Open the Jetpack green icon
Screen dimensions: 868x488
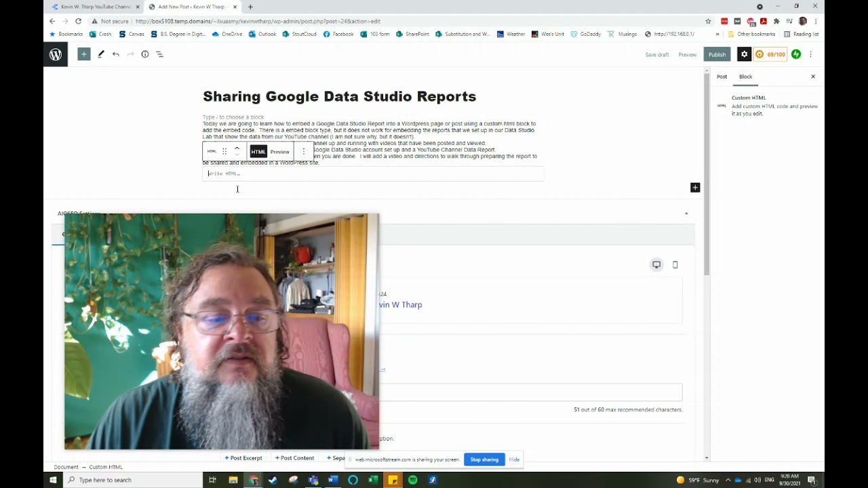(796, 54)
